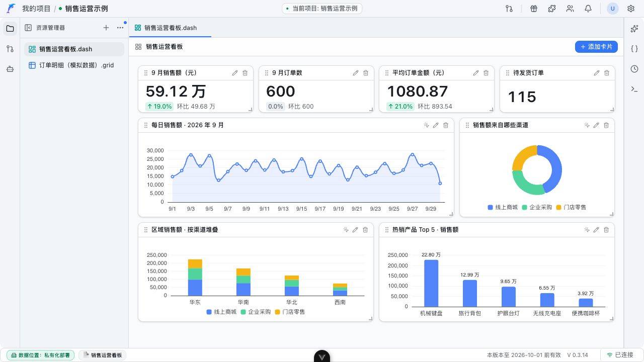Open notifications bell
The height and width of the screenshot is (362, 644).
coord(588,9)
